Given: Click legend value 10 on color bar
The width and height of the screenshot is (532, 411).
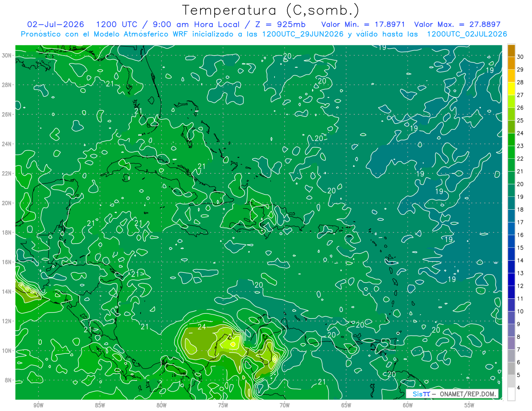Looking at the screenshot, I should click(x=520, y=311).
